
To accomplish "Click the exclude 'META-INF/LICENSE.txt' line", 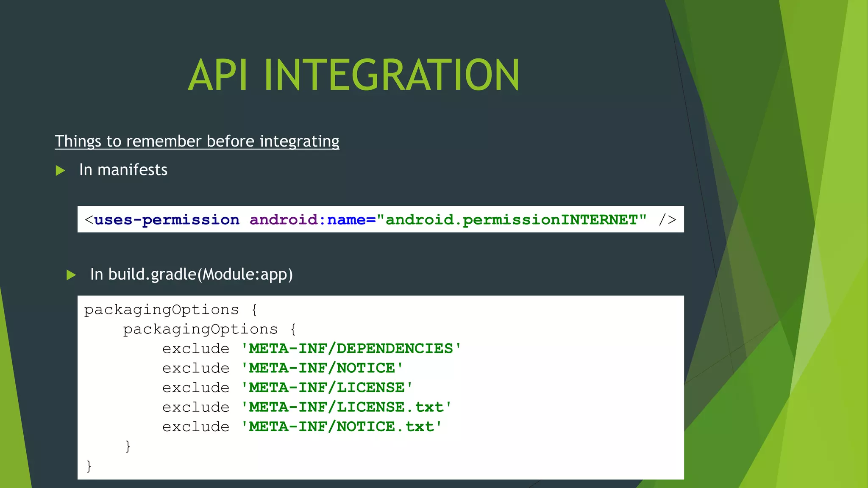I will [307, 407].
